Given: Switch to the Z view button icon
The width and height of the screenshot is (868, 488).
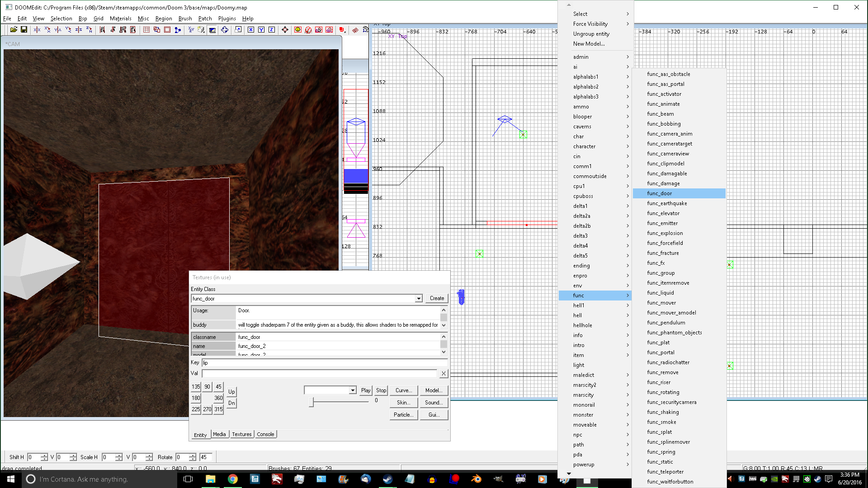Looking at the screenshot, I should [x=272, y=30].
